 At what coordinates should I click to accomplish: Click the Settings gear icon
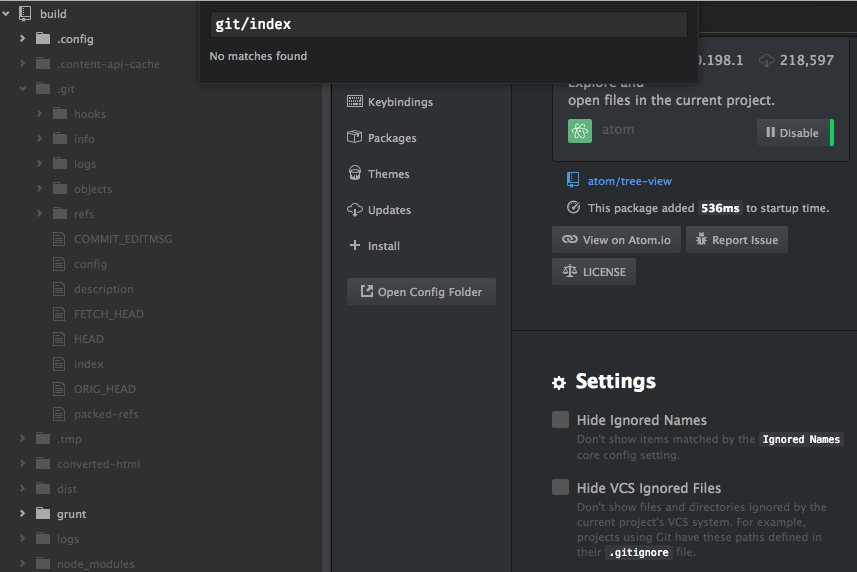559,383
